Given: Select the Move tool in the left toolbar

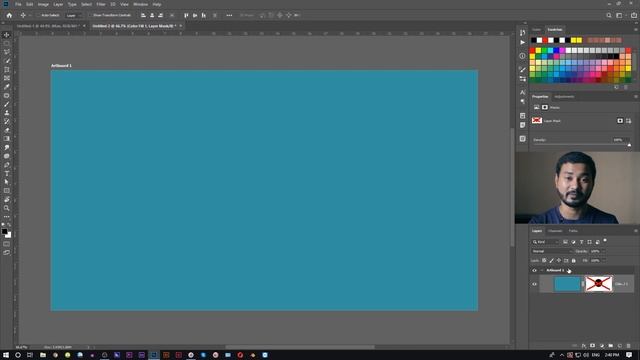Looking at the screenshot, I should point(7,35).
